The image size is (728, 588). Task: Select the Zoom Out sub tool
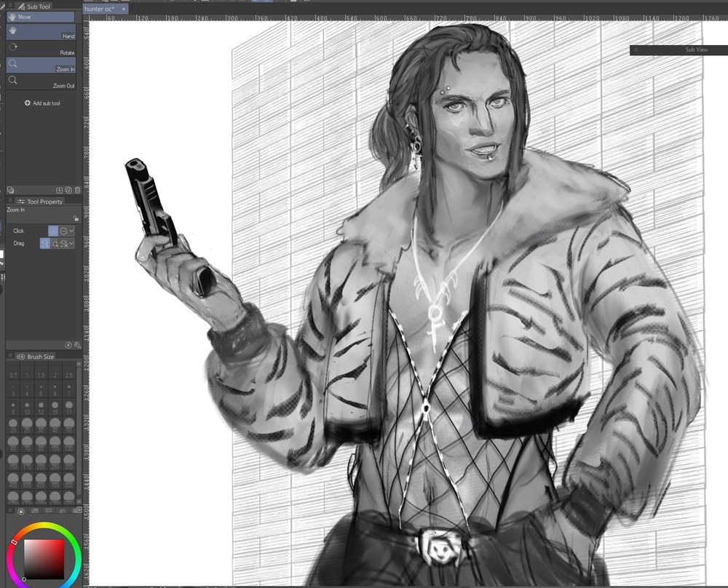(41, 82)
